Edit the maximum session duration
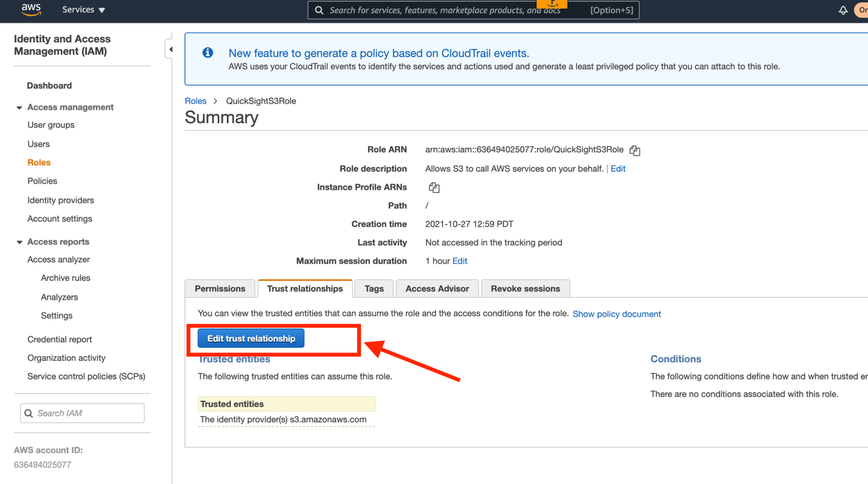Viewport: 868px width, 484px height. [460, 261]
